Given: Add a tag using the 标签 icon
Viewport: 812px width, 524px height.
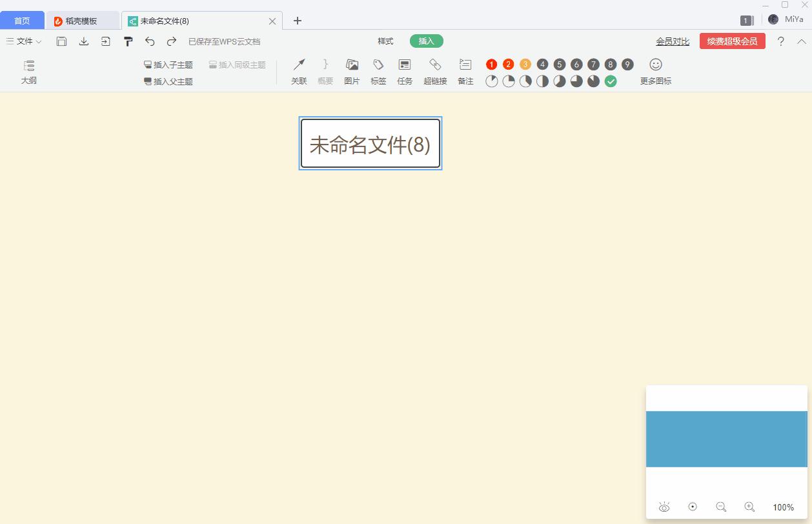Looking at the screenshot, I should (378, 70).
